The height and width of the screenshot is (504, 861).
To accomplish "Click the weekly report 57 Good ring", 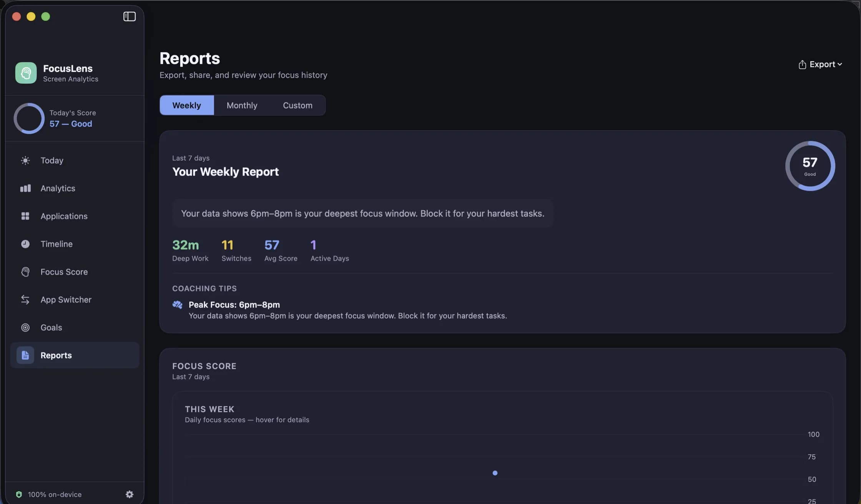I will coord(810,166).
